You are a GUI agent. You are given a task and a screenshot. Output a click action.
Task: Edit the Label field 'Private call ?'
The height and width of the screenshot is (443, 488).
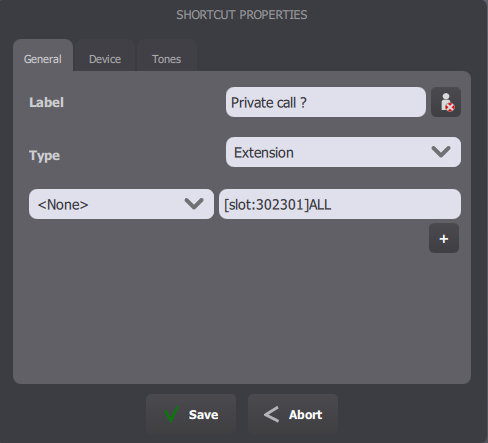coord(326,102)
